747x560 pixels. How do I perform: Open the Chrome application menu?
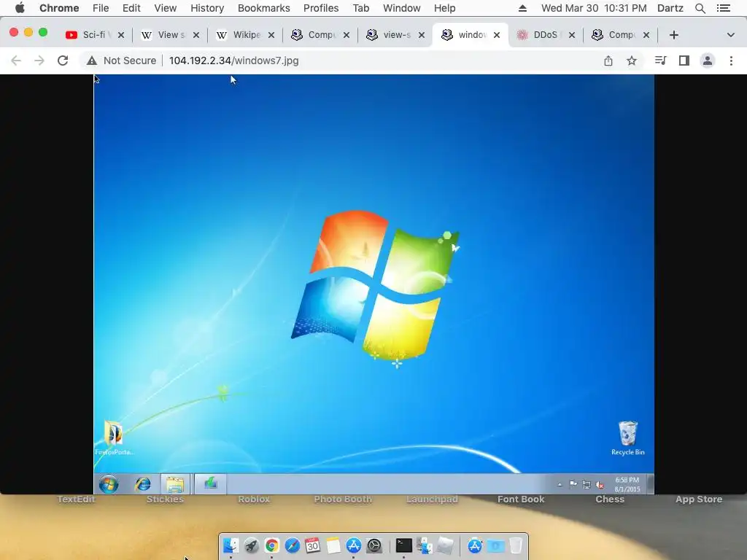click(x=59, y=8)
